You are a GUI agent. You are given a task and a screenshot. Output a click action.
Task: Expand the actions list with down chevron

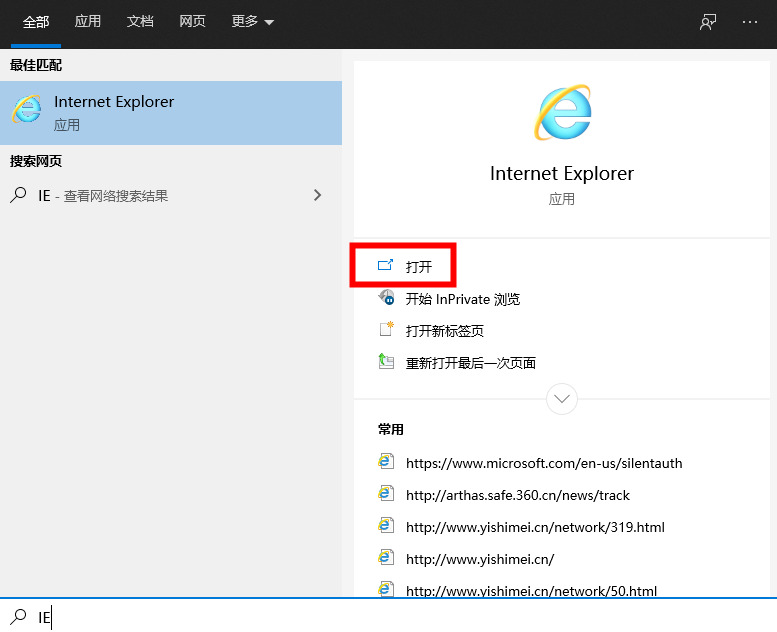[x=561, y=399]
